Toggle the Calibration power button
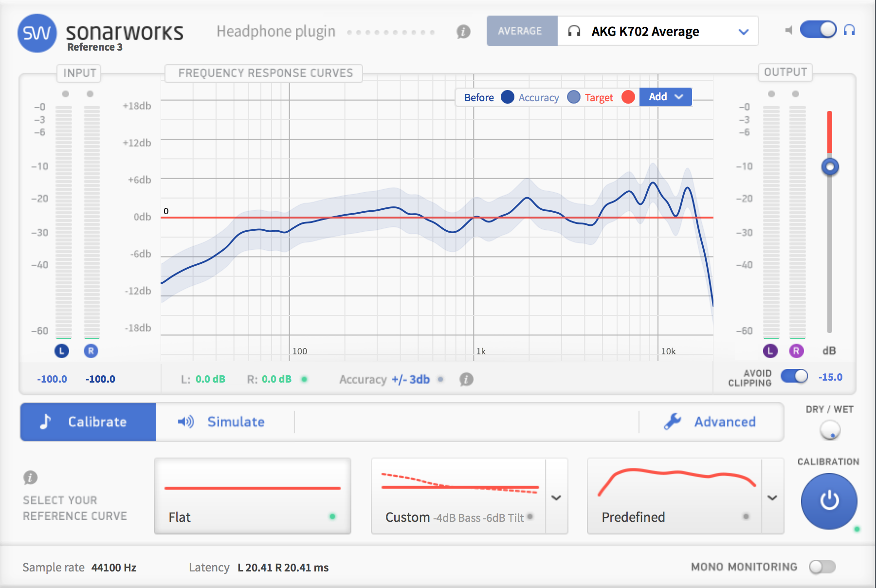 coord(829,501)
